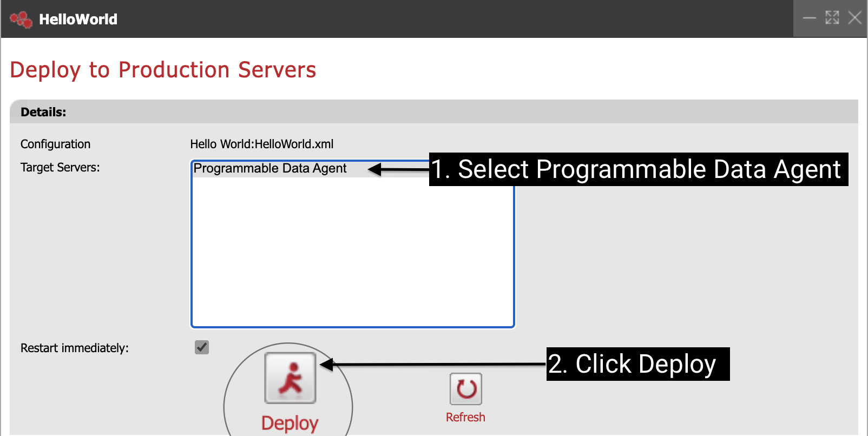Select Programmable Data Agent in Target Servers
The height and width of the screenshot is (436, 868).
pyautogui.click(x=270, y=169)
